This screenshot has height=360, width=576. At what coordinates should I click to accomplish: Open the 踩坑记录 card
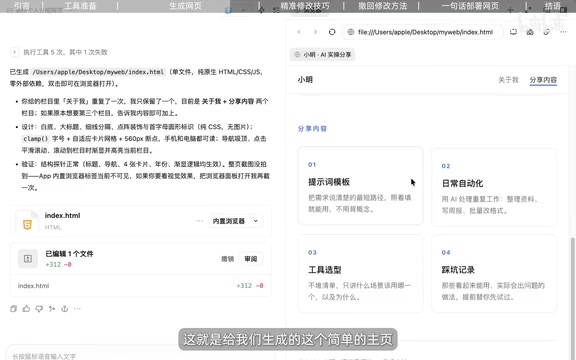494,274
